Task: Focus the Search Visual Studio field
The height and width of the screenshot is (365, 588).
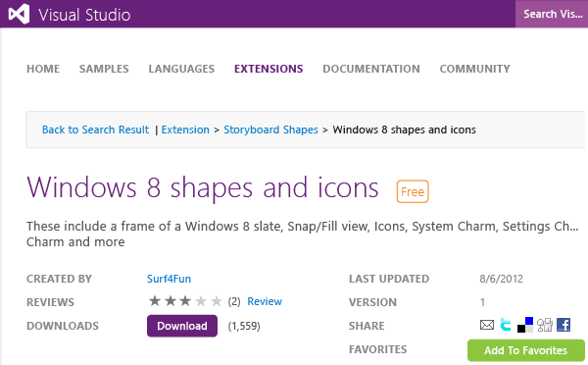Action: tap(552, 14)
